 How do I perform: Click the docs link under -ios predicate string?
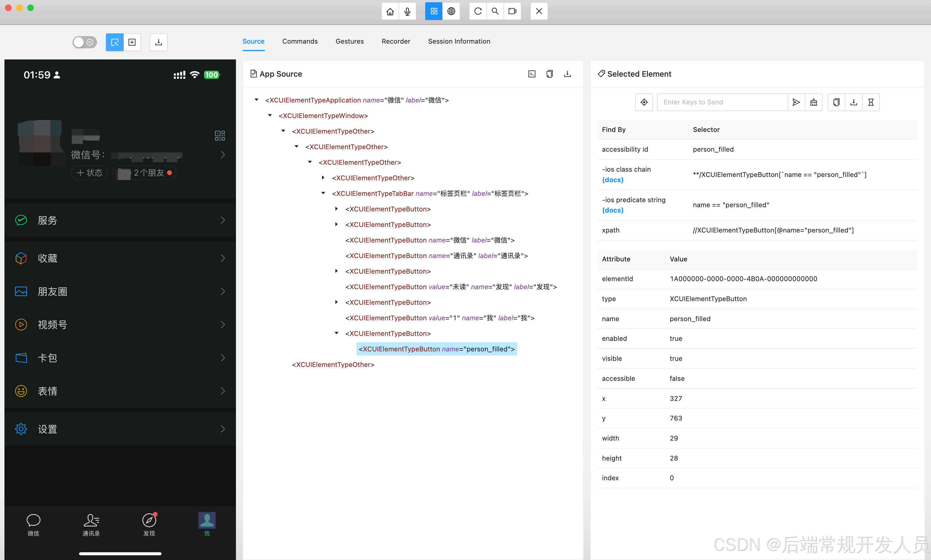click(x=613, y=211)
